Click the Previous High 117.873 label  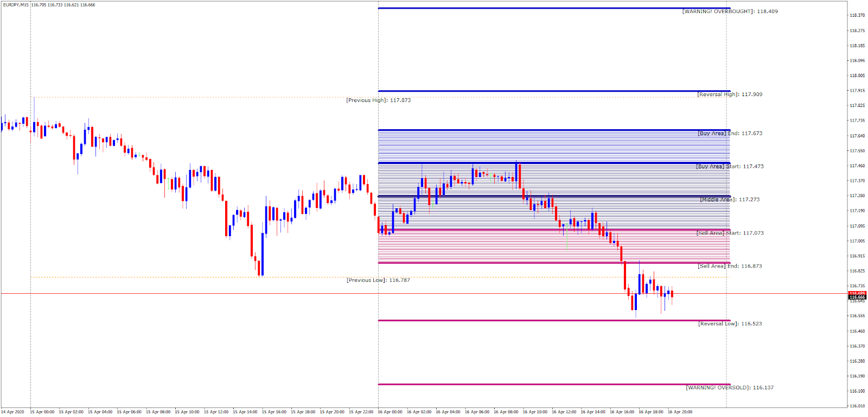coord(379,100)
